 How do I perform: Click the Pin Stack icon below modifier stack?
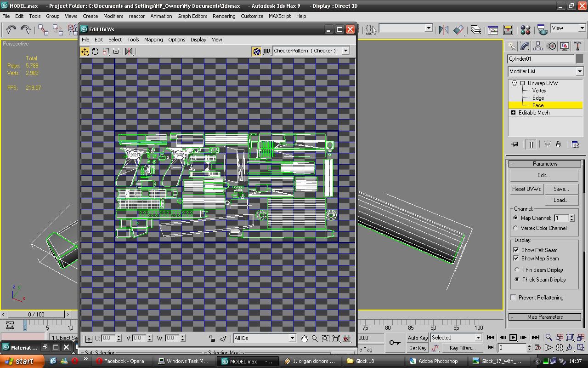[514, 144]
